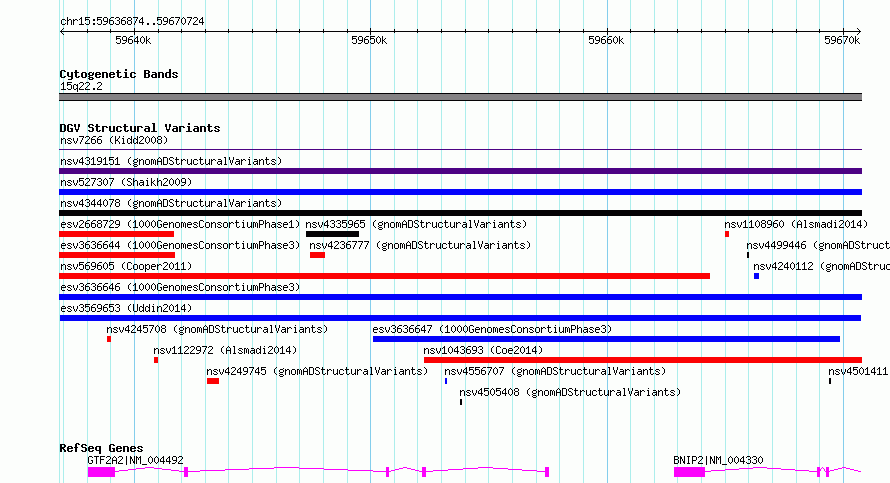Click the red nsv4236777 variant bar
This screenshot has width=890, height=483.
coord(317,255)
